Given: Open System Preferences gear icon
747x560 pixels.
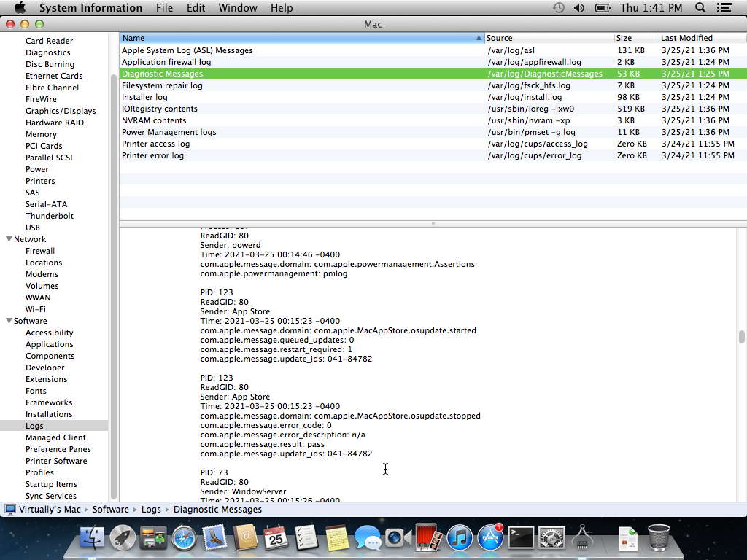Looking at the screenshot, I should [x=551, y=537].
